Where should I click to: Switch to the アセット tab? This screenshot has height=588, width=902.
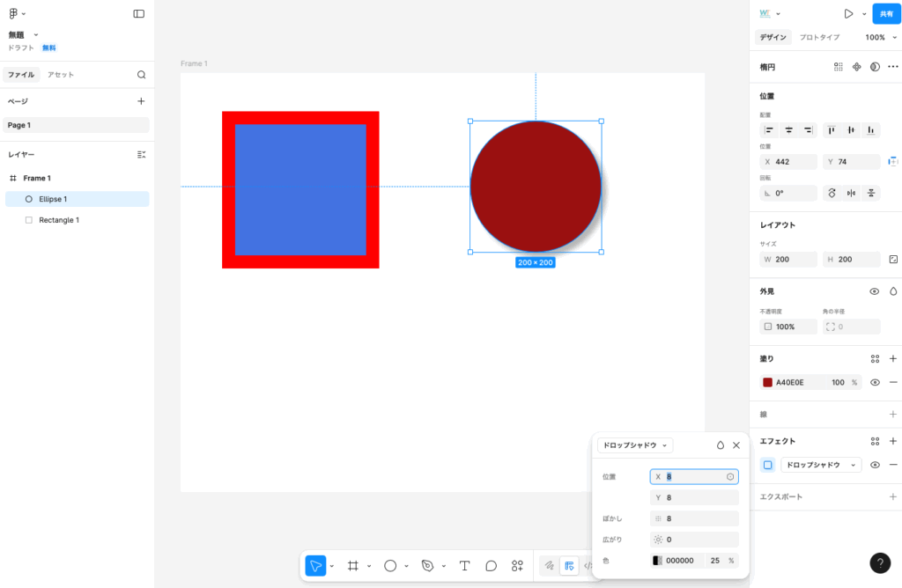tap(61, 75)
